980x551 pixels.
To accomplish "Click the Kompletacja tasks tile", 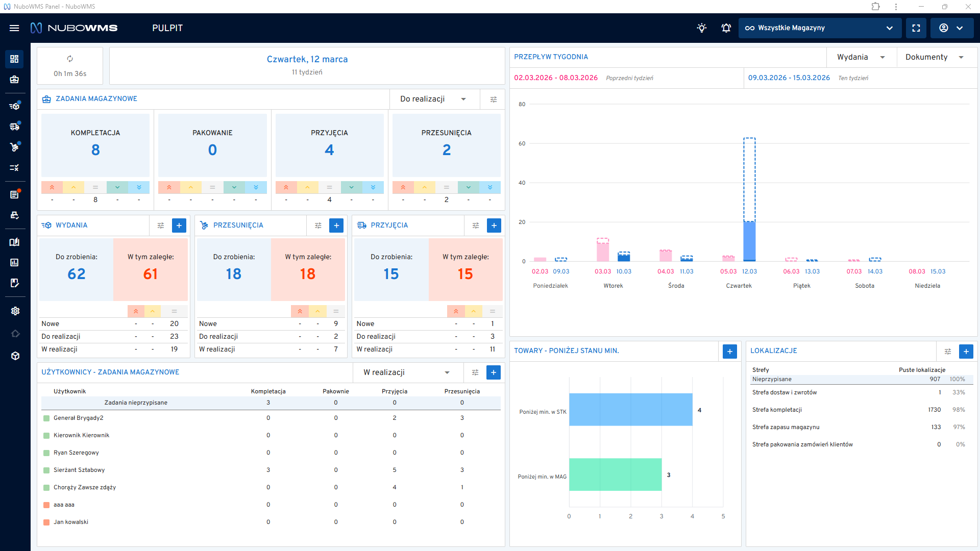I will pos(95,145).
